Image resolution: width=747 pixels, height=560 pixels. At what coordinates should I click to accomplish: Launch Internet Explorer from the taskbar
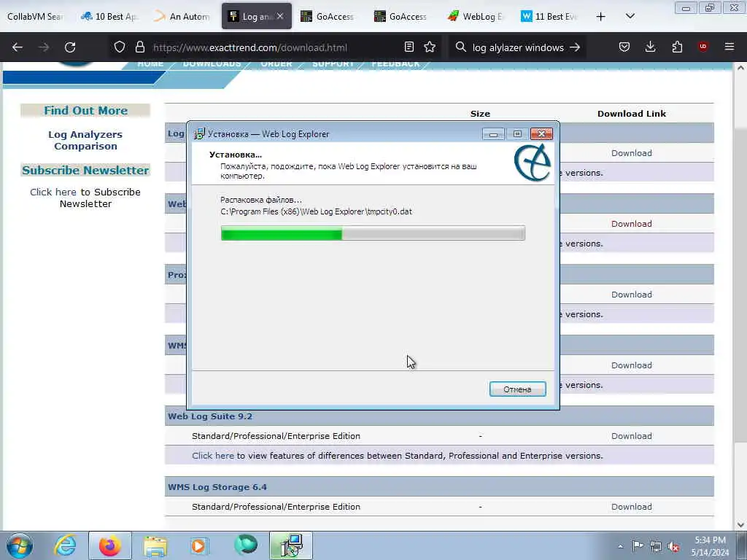(65, 545)
